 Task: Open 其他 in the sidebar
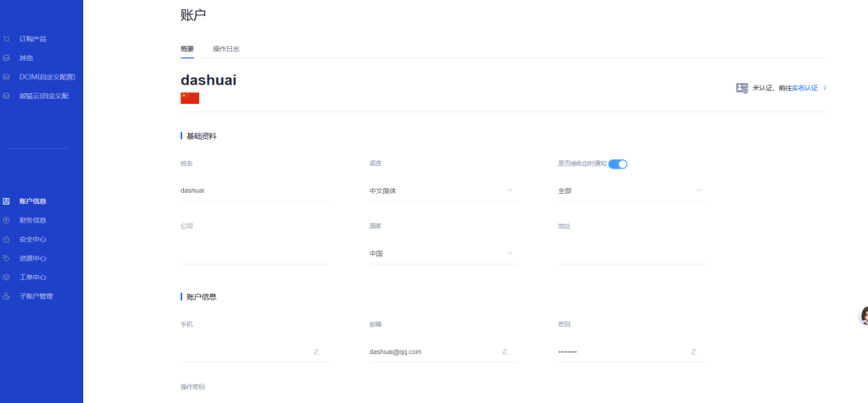coord(26,58)
